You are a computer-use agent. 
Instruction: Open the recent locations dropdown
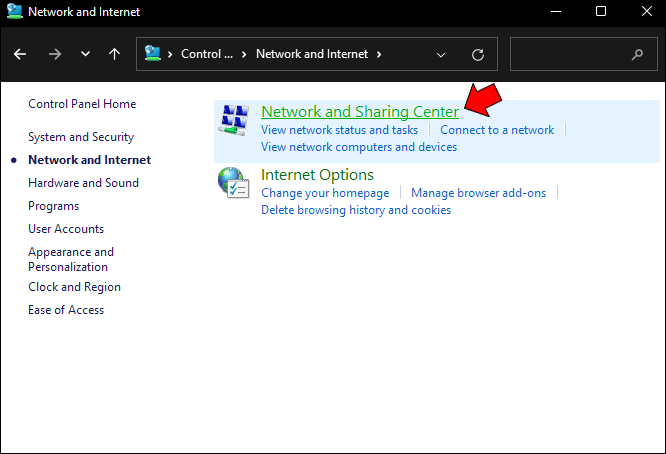point(84,54)
